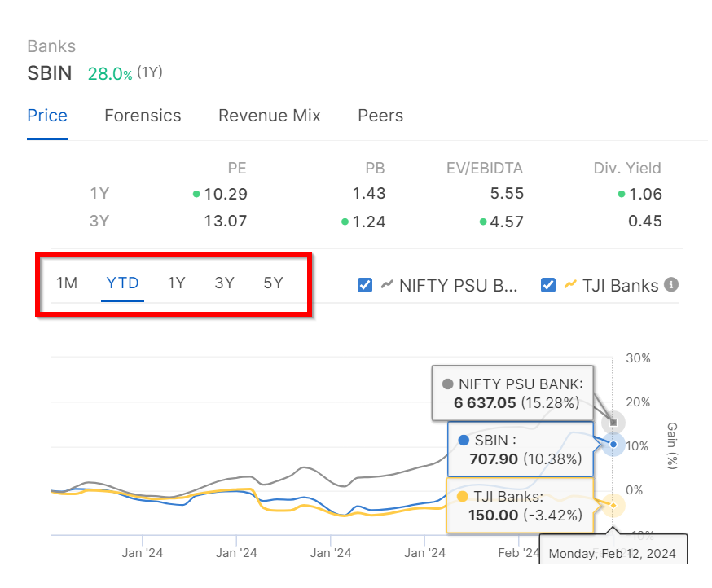Click the 1Y Div. Yield value 1.06
Screen dimensions: 712x588
[x=645, y=194]
